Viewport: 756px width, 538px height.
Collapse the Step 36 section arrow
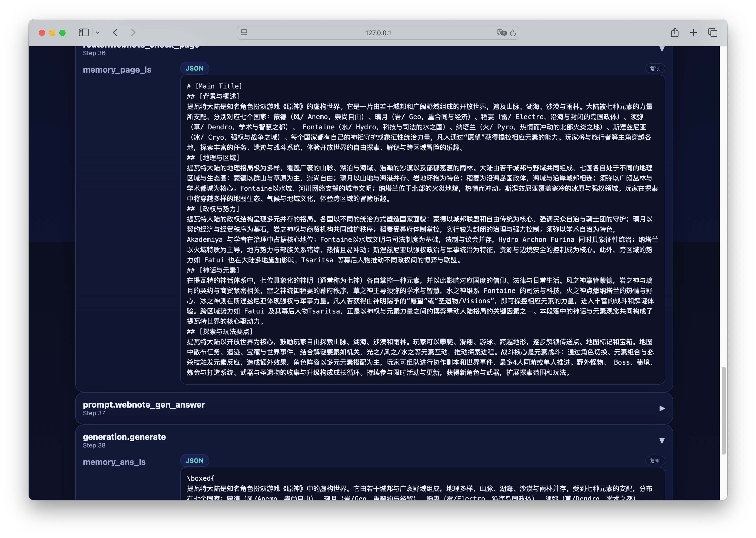(662, 49)
